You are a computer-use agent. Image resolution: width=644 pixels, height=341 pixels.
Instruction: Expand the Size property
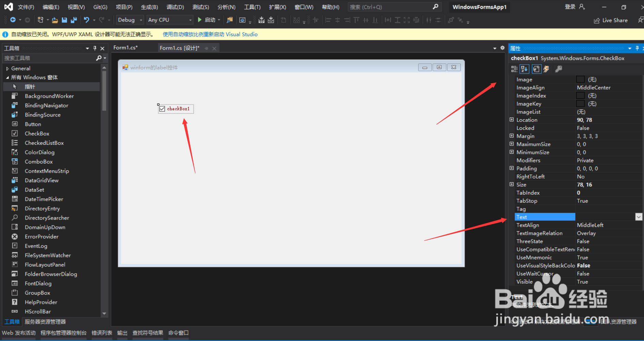click(x=512, y=184)
